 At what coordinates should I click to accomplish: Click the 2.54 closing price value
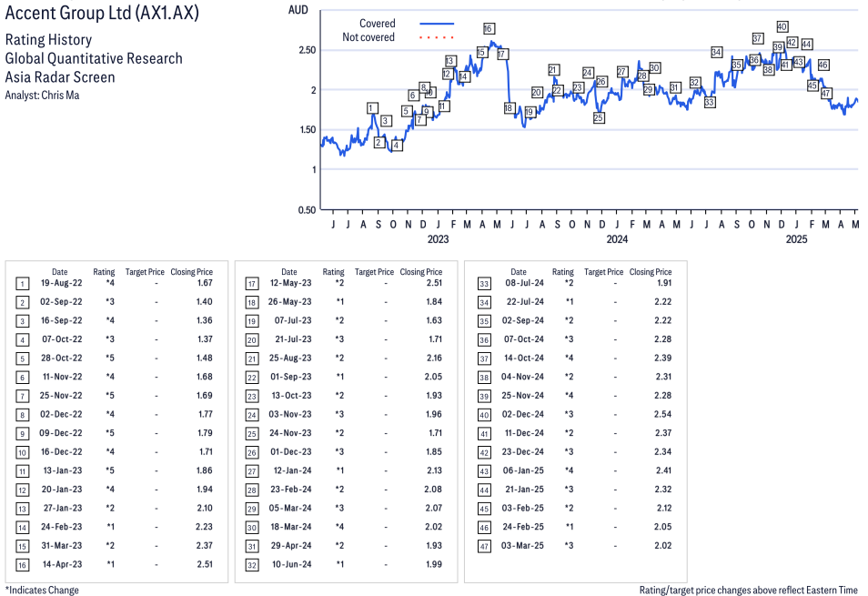662,414
